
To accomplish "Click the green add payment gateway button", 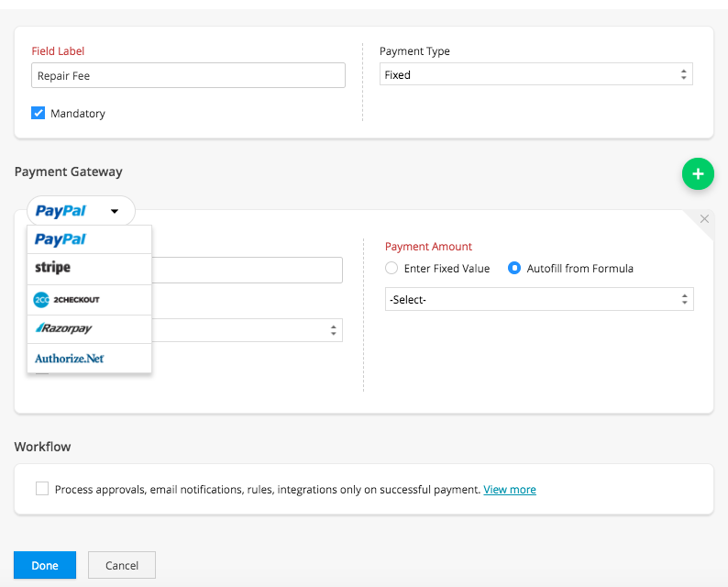I will [697, 173].
